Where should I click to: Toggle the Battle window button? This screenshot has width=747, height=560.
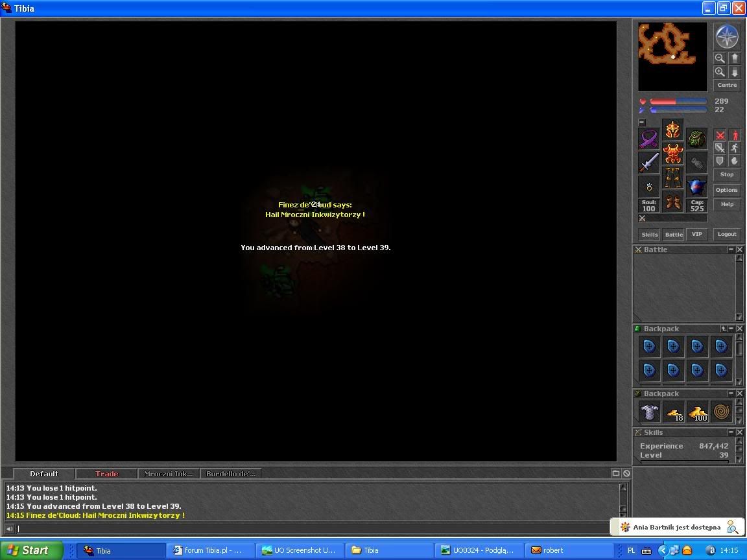674,234
